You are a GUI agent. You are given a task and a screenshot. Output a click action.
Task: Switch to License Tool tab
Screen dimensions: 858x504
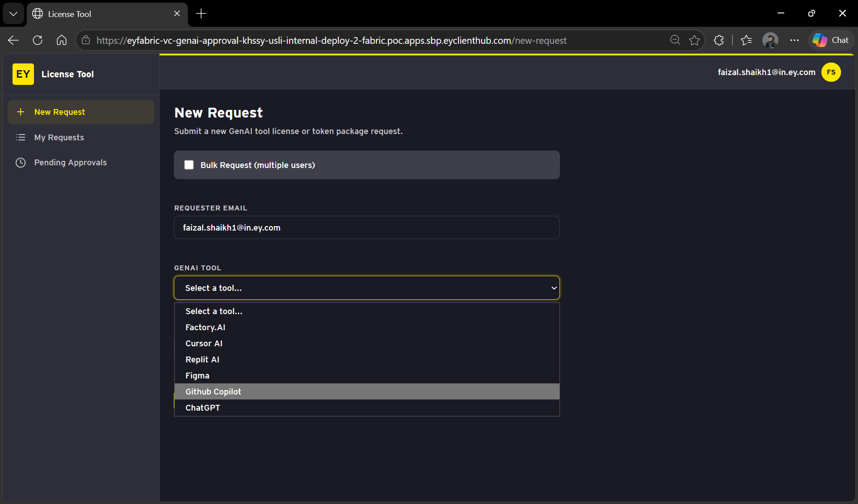click(x=107, y=14)
